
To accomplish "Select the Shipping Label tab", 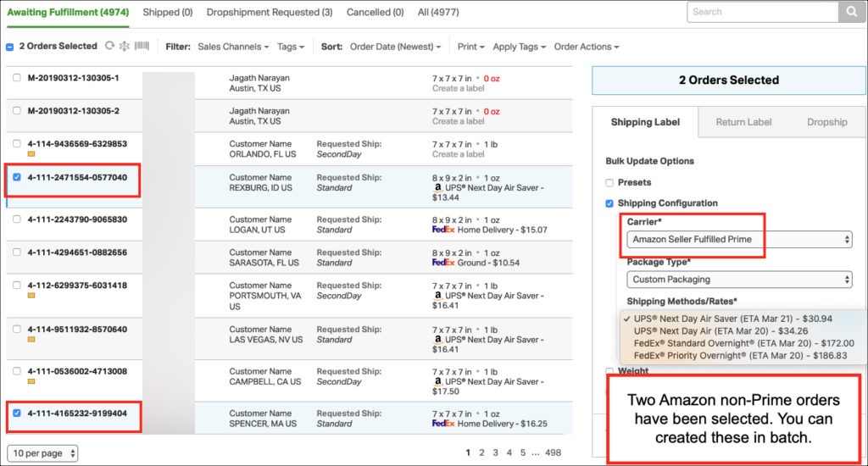I will [x=645, y=122].
